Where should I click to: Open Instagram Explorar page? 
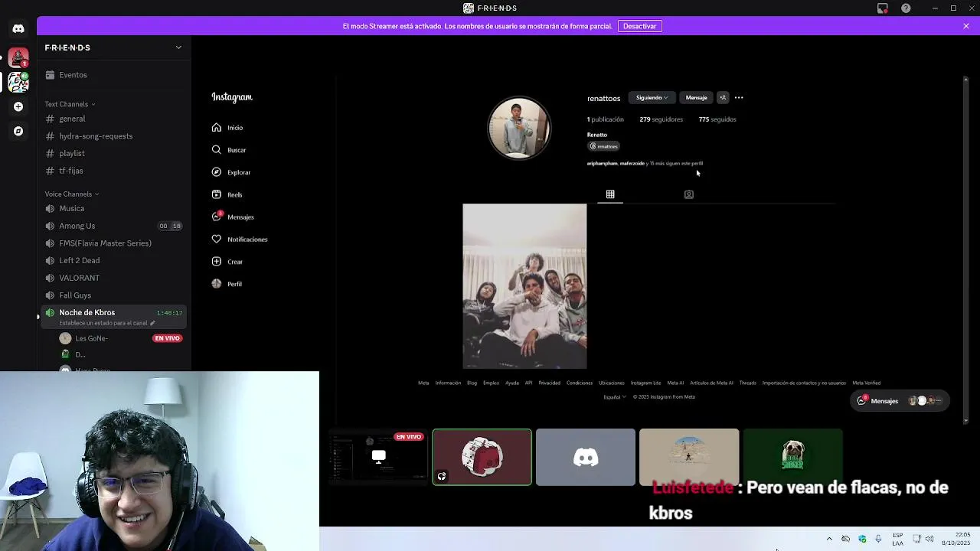point(231,172)
